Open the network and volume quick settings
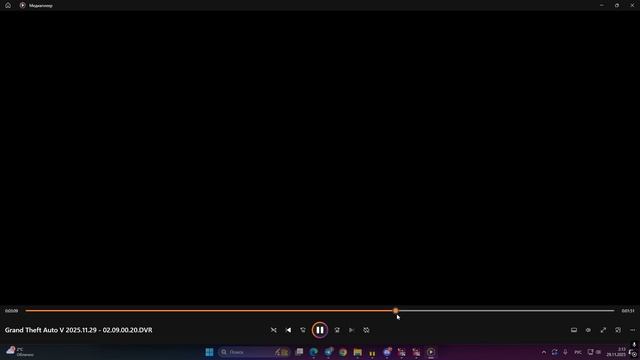Screen dimensions: 640x360 pos(594,352)
